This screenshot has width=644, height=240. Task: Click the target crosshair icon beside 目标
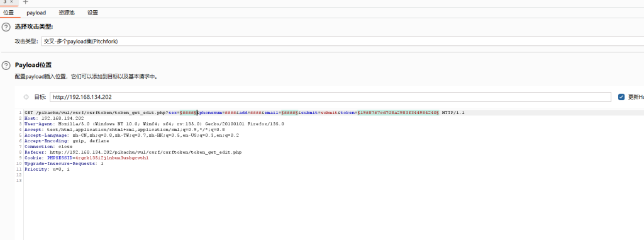click(x=26, y=97)
